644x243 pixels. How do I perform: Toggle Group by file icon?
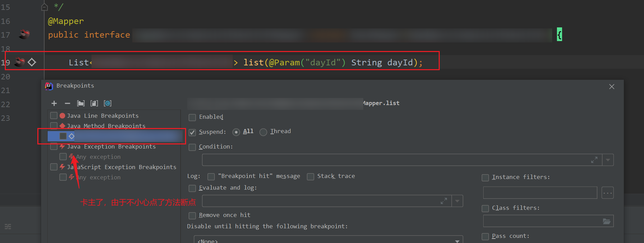[94, 103]
